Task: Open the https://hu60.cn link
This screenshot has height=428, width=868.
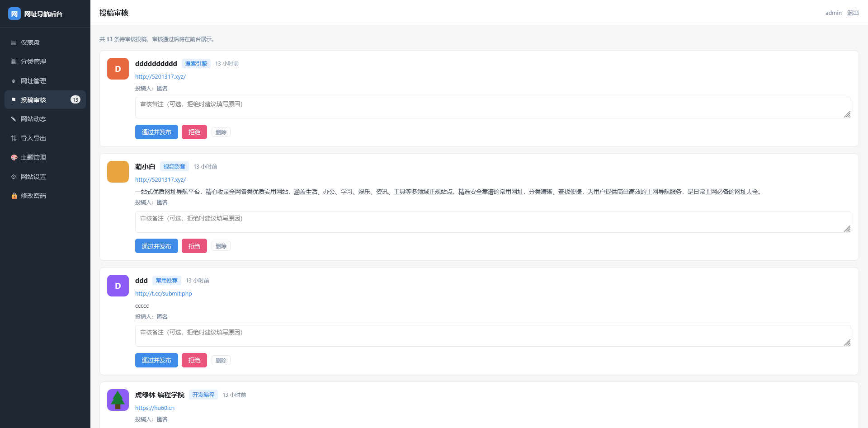Action: tap(155, 408)
